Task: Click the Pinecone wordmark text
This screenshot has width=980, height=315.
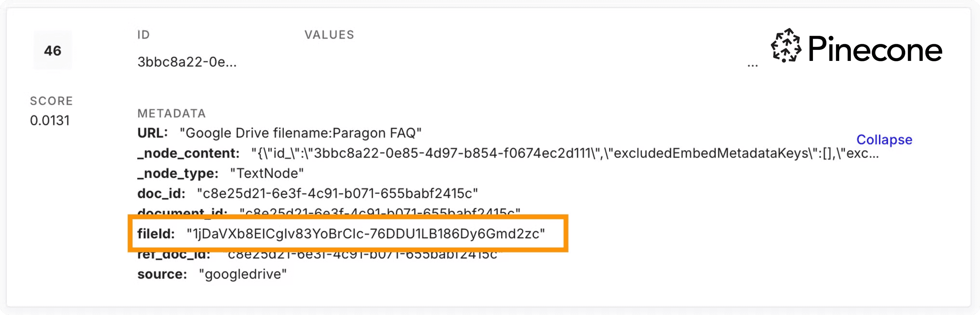Action: [875, 50]
